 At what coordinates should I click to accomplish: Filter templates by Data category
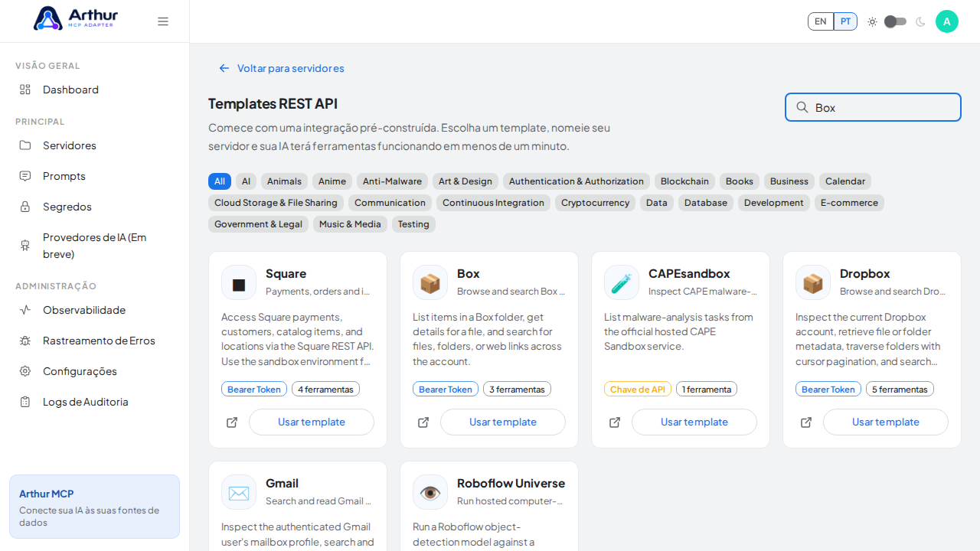[x=657, y=203]
